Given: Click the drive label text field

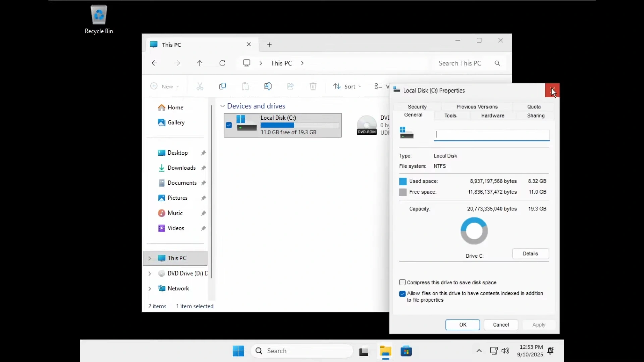Looking at the screenshot, I should click(x=491, y=135).
